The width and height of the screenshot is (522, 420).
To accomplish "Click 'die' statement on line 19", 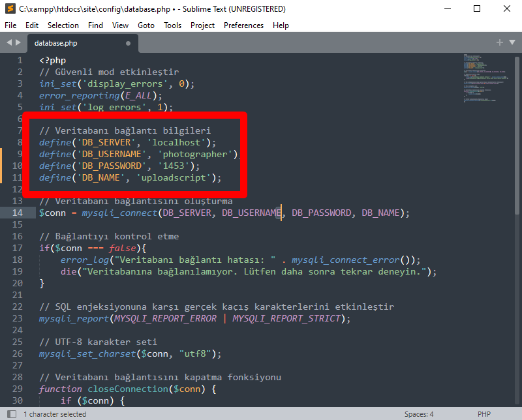I will point(69,271).
